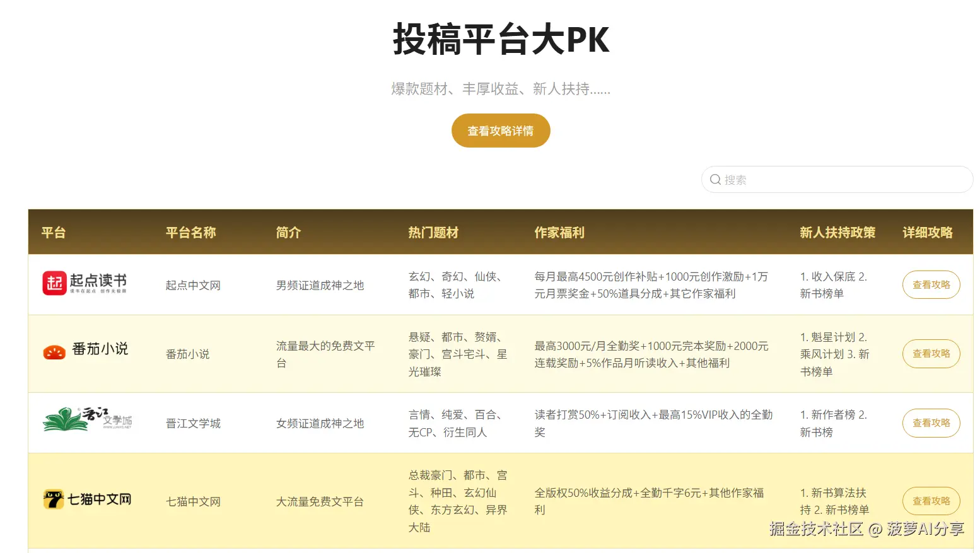The width and height of the screenshot is (980, 553).
Task: Click benefits cell 读者打赏50%+订阅收入
Action: [x=653, y=423]
